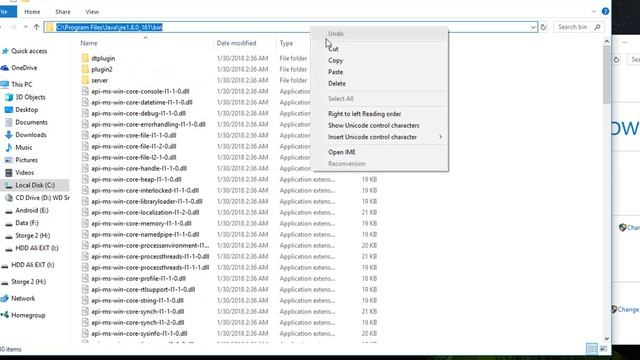Refresh the bin folder view
This screenshot has height=360, width=640.
point(543,27)
